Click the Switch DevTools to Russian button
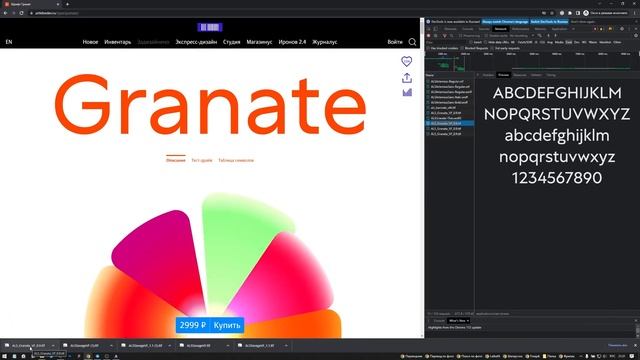The height and width of the screenshot is (360, 640). click(549, 22)
